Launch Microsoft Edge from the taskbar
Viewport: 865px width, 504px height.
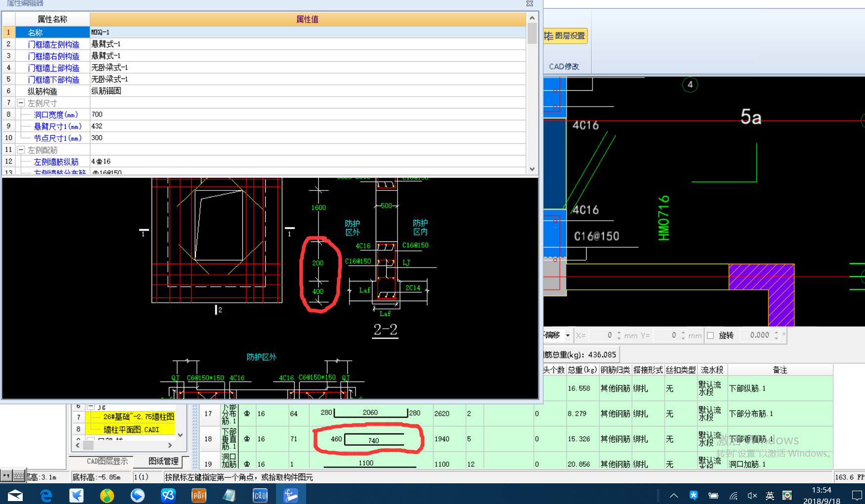tap(46, 495)
